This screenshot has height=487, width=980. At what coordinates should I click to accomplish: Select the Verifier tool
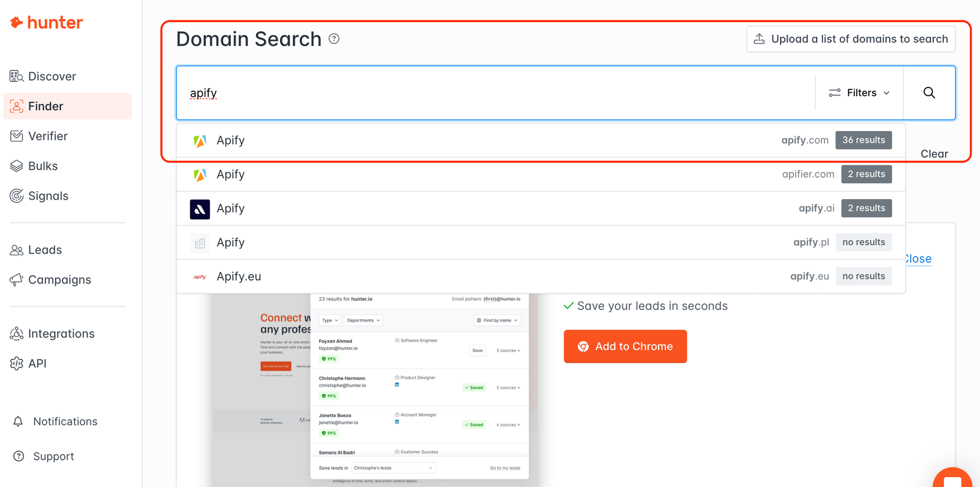pos(48,135)
